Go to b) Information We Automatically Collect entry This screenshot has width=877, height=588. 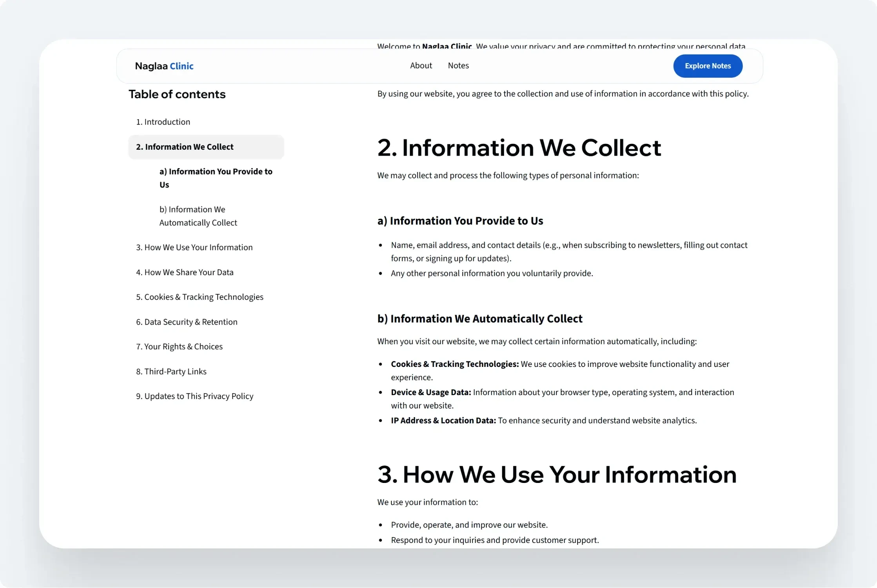(x=198, y=216)
